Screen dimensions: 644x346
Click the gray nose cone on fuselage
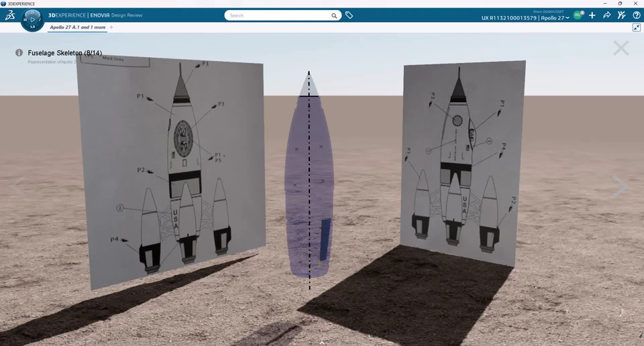[x=309, y=84]
